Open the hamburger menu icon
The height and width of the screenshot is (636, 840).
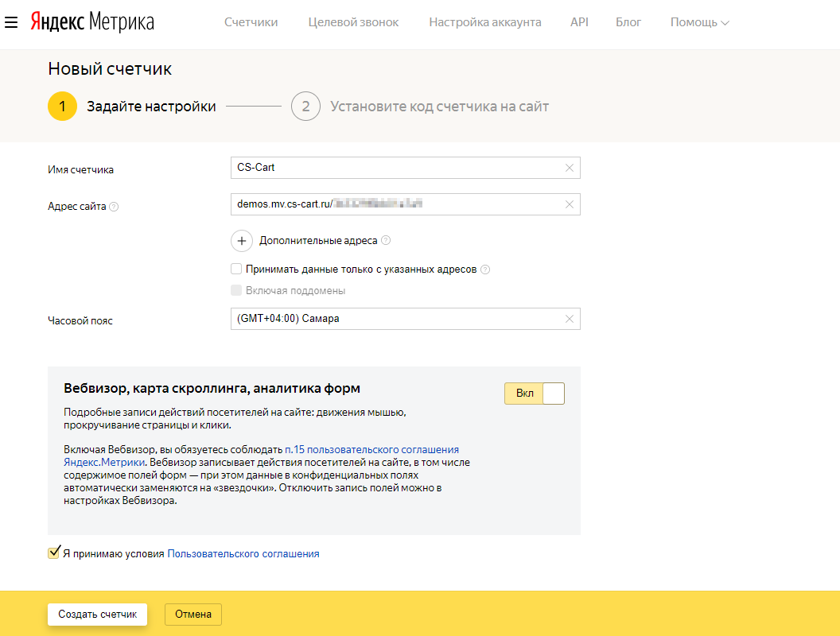pos(11,22)
